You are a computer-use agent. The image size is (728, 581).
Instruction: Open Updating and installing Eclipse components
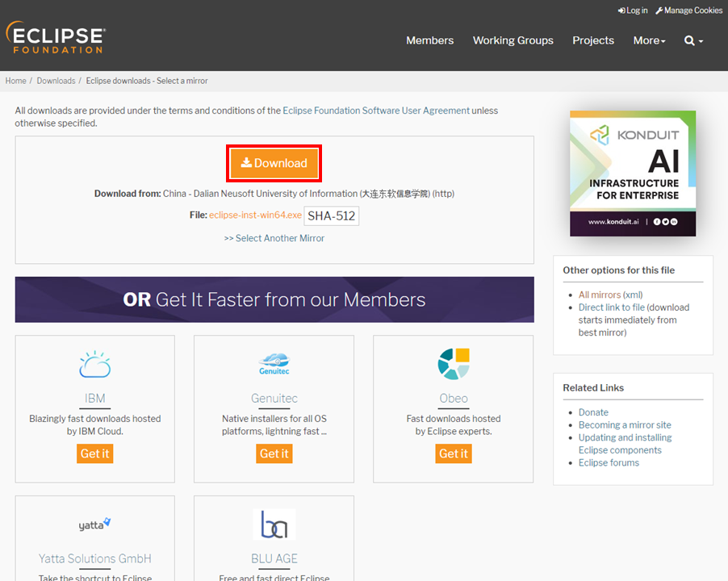[x=625, y=444]
